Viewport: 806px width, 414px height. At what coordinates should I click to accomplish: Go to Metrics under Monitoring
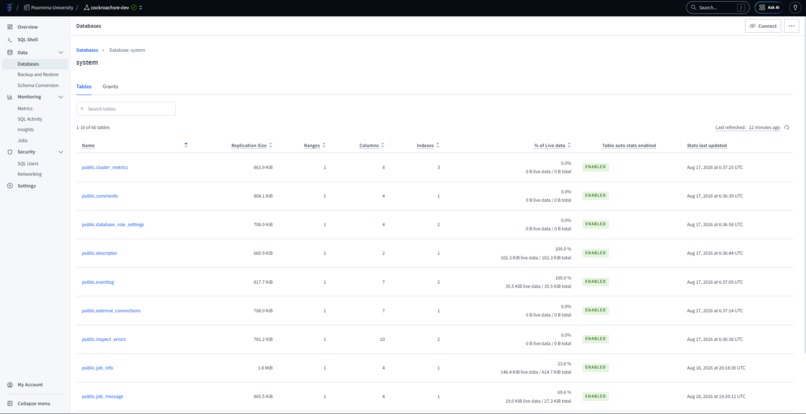coord(25,109)
